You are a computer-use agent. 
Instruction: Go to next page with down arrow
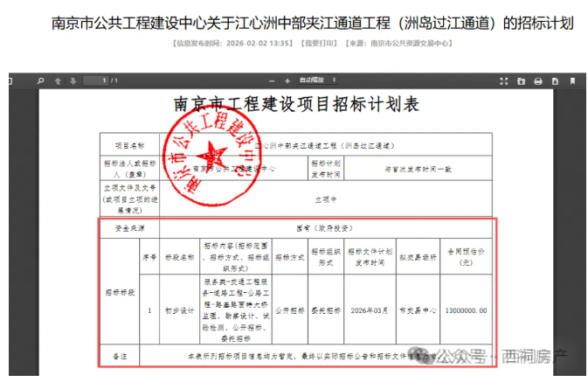pyautogui.click(x=73, y=81)
